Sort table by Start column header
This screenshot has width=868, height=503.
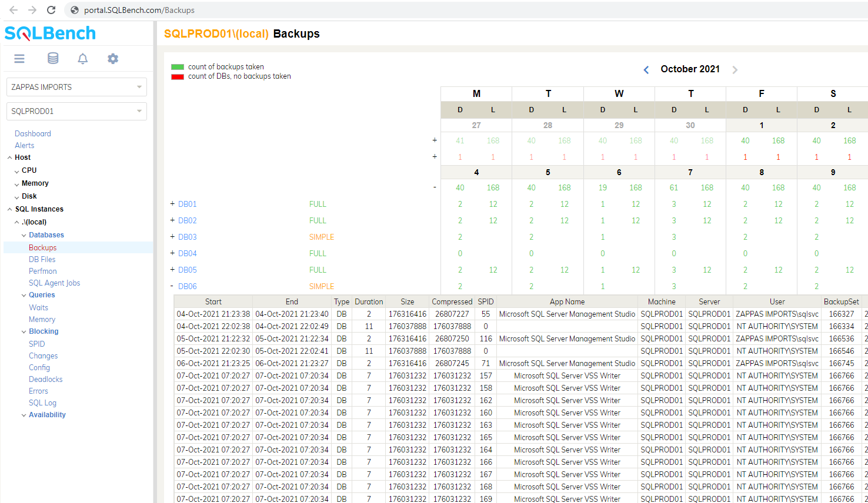[x=213, y=301]
